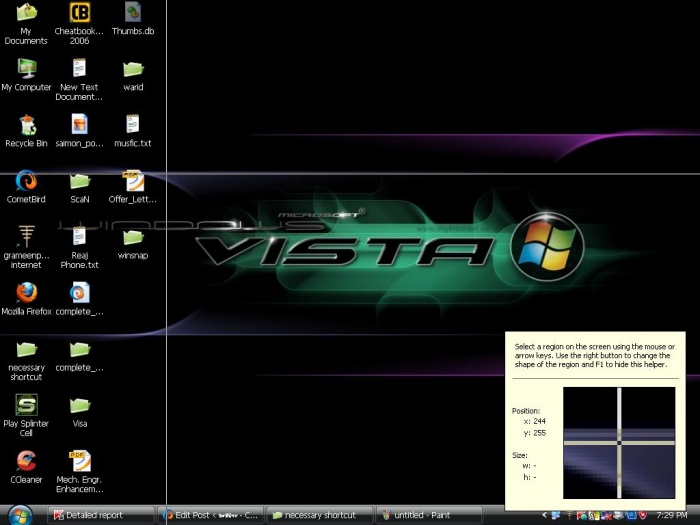Select the Offer_Letter PDF file icon
The height and width of the screenshot is (525, 700).
point(132,182)
